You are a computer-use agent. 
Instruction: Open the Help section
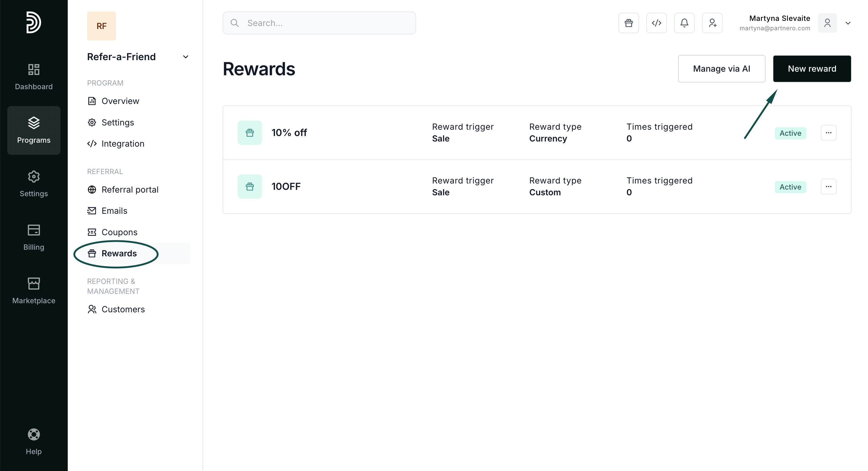tap(34, 441)
